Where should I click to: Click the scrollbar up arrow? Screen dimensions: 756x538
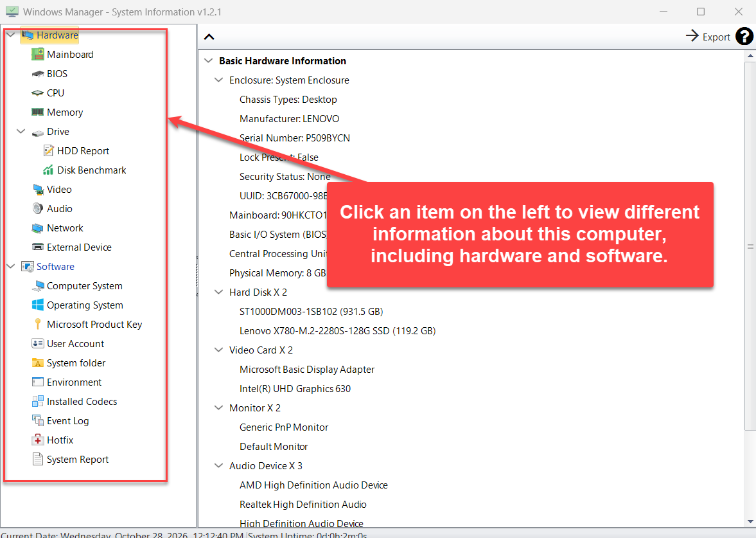coord(750,55)
